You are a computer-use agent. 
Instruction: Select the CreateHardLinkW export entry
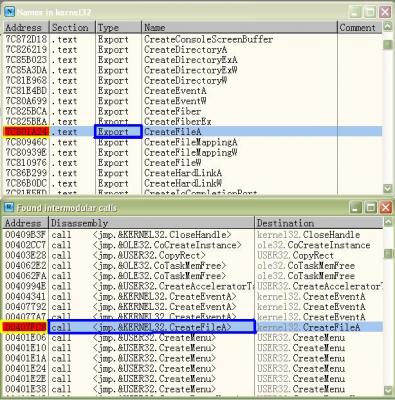coord(193,183)
